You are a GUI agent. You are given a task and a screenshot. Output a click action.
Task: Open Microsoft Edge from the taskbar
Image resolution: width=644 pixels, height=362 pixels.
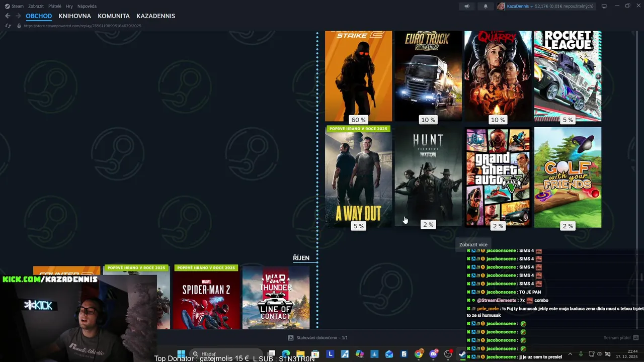coord(286,354)
